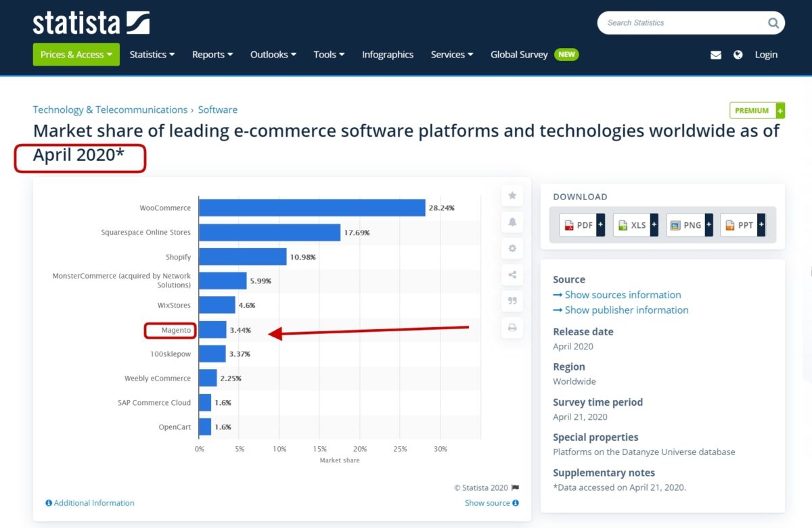Click the share icon beside chart
The height and width of the screenshot is (528, 812).
tap(512, 274)
